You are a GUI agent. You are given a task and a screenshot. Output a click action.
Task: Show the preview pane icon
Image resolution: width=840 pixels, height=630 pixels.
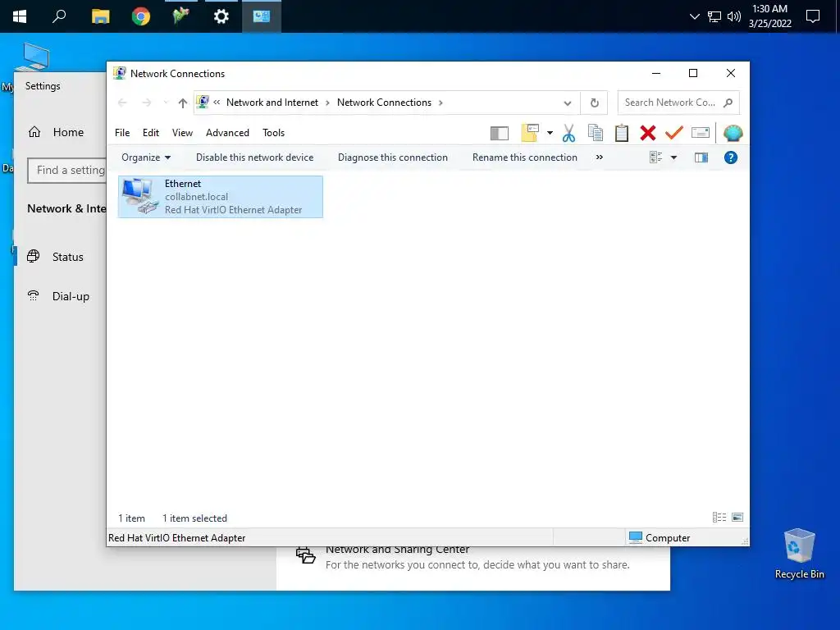[x=701, y=157]
